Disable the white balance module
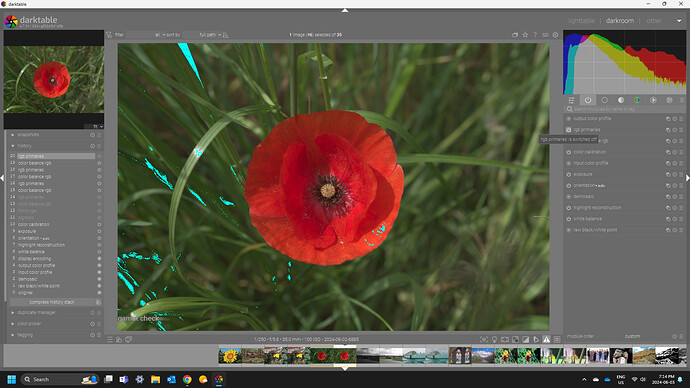This screenshot has width=690, height=388. [x=569, y=219]
